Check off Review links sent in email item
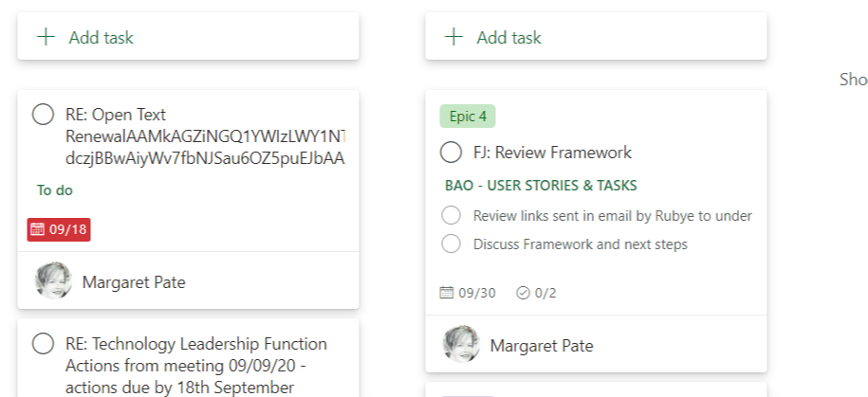This screenshot has height=397, width=868. tap(451, 216)
